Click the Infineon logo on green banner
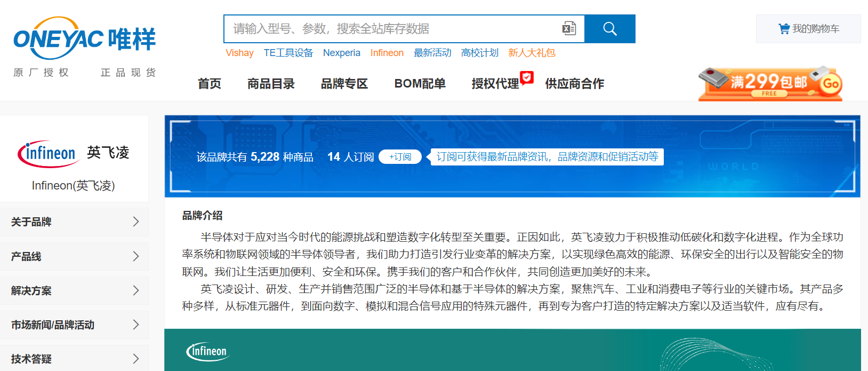Viewport: 868px width, 371px height. (x=208, y=351)
